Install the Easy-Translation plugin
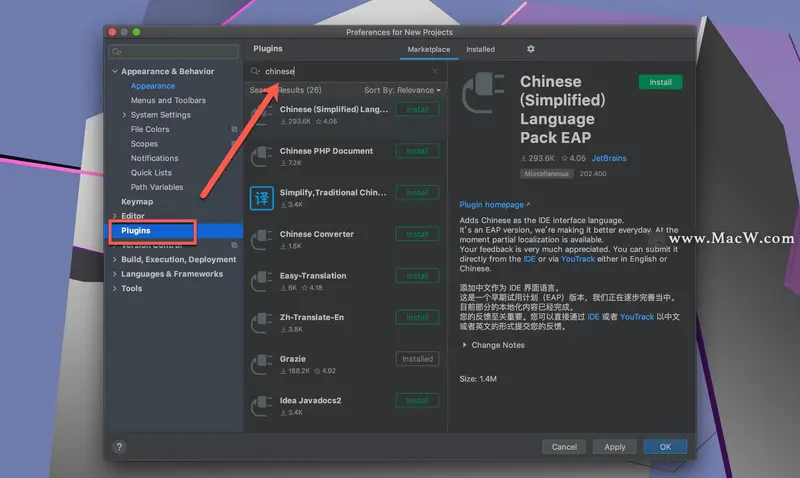The height and width of the screenshot is (478, 800). coord(417,276)
